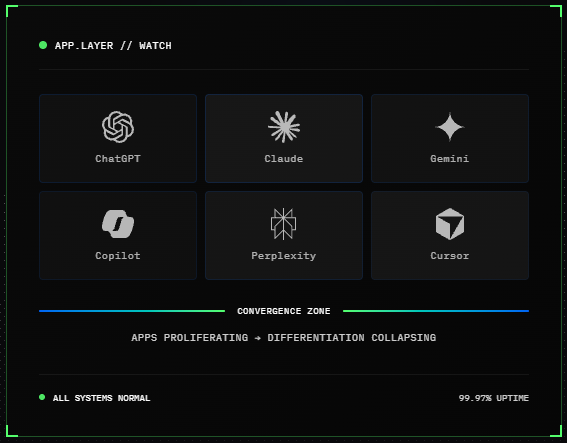Click the CONVERGENCE ZONE divider label
The height and width of the screenshot is (443, 567).
pyautogui.click(x=284, y=311)
